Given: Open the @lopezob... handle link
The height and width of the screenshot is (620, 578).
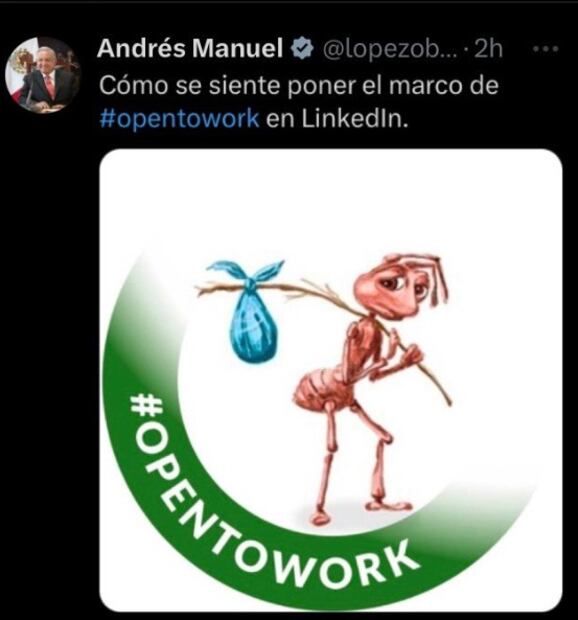Looking at the screenshot, I should click(390, 49).
